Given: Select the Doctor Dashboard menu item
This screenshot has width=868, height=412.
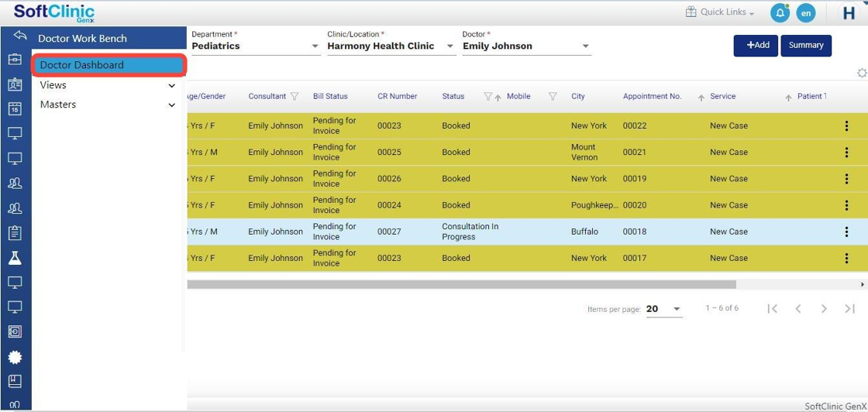Looking at the screenshot, I should [108, 65].
